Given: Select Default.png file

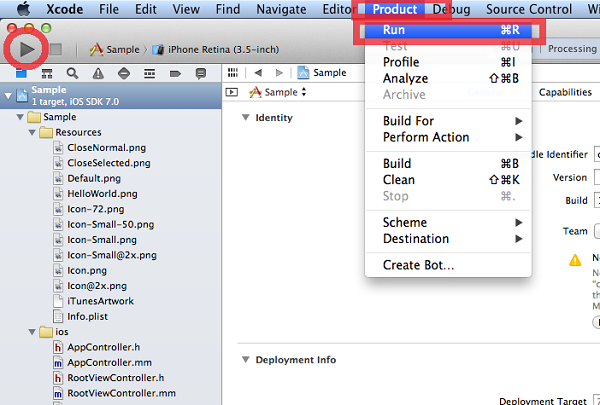Looking at the screenshot, I should pos(94,178).
